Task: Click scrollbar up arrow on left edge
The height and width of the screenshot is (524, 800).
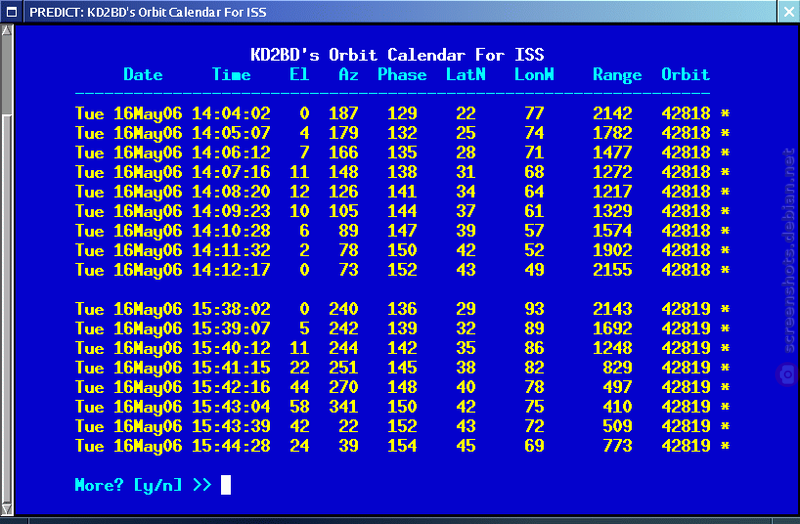Action: 7,30
